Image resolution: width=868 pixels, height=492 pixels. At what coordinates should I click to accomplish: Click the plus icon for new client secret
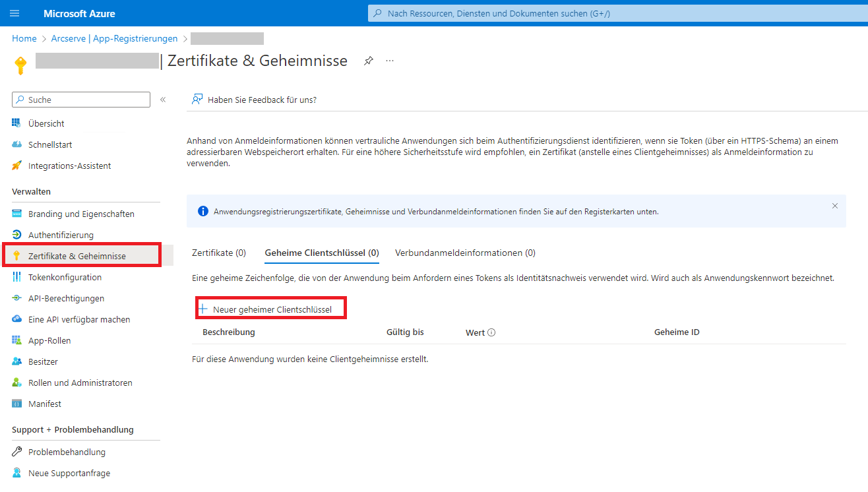point(203,309)
